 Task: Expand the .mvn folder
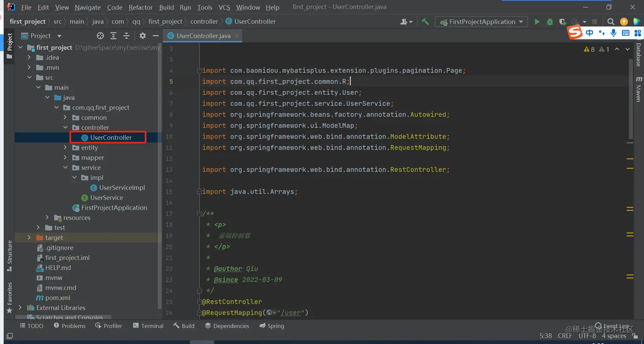29,67
